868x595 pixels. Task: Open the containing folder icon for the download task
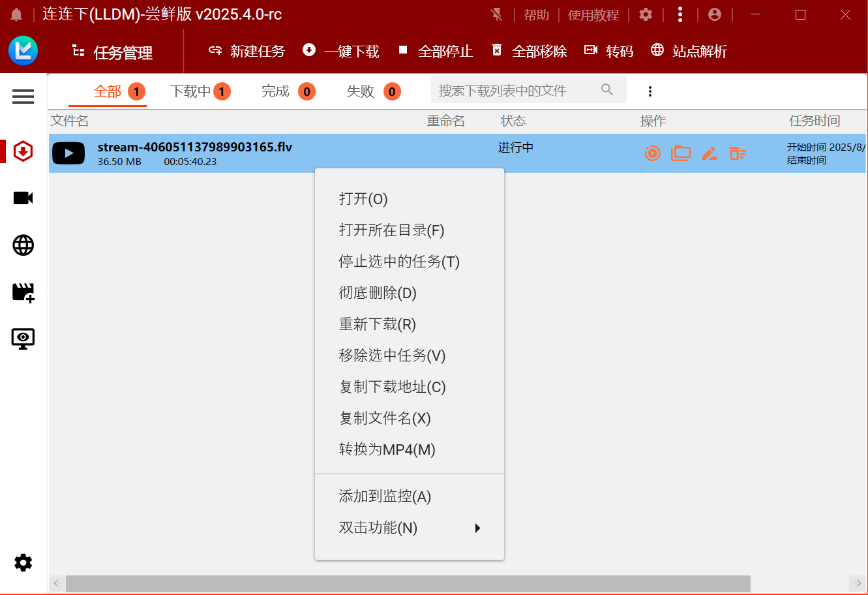tap(681, 153)
